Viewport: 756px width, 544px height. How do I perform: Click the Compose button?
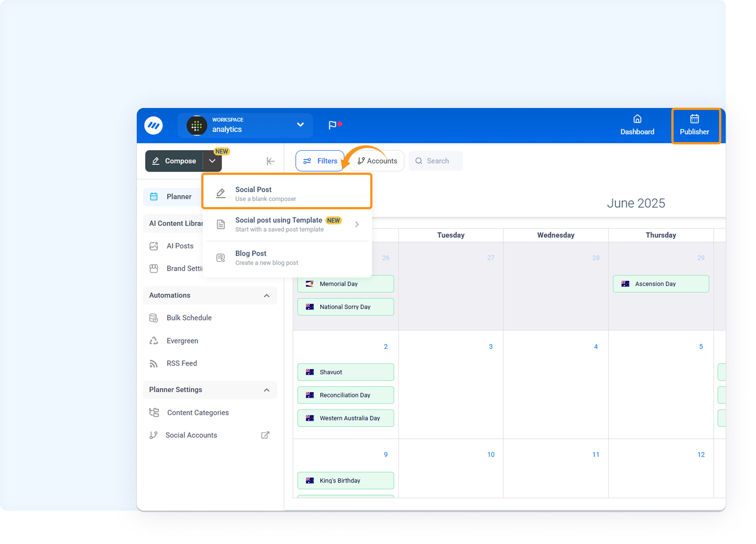tap(174, 161)
